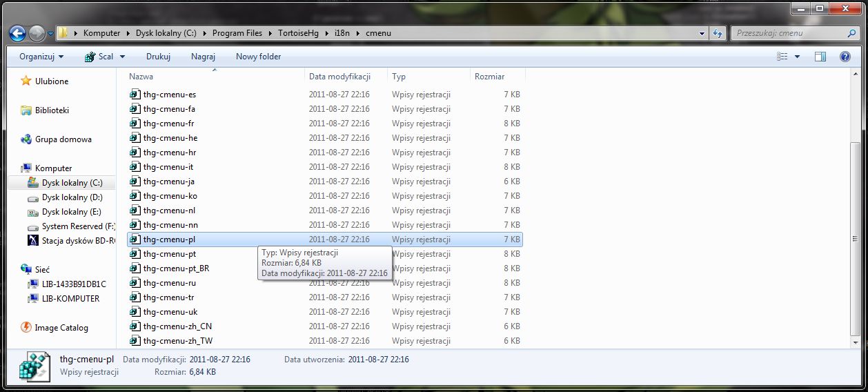This screenshot has width=868, height=392.
Task: Click the thg-cmenu-pl thumbnail in details pane
Action: 34,367
